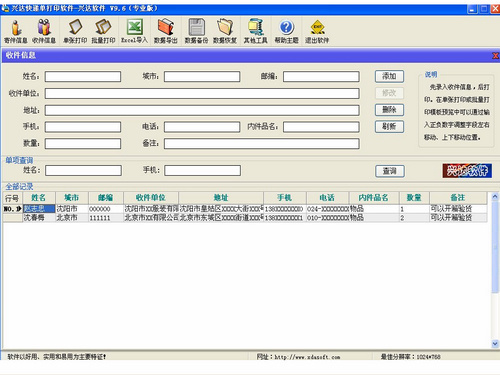Sort by 电话 column header

[x=327, y=198]
